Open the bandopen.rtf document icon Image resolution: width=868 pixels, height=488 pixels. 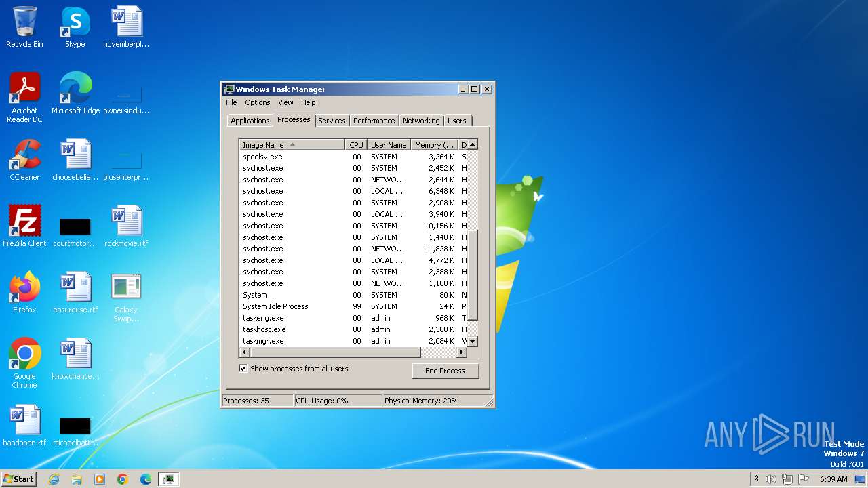[x=24, y=426]
